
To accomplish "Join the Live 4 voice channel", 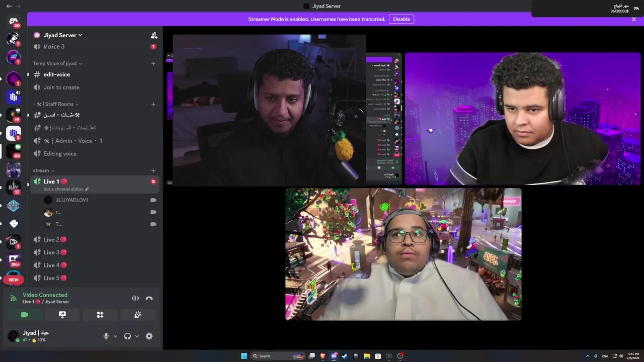I will click(x=95, y=265).
